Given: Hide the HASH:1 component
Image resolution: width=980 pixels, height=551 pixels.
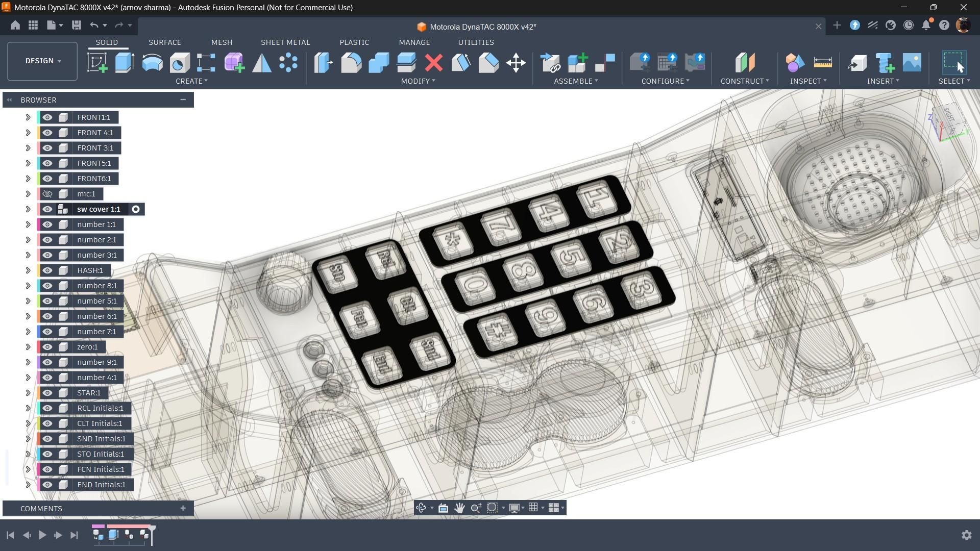Looking at the screenshot, I should coord(47,270).
